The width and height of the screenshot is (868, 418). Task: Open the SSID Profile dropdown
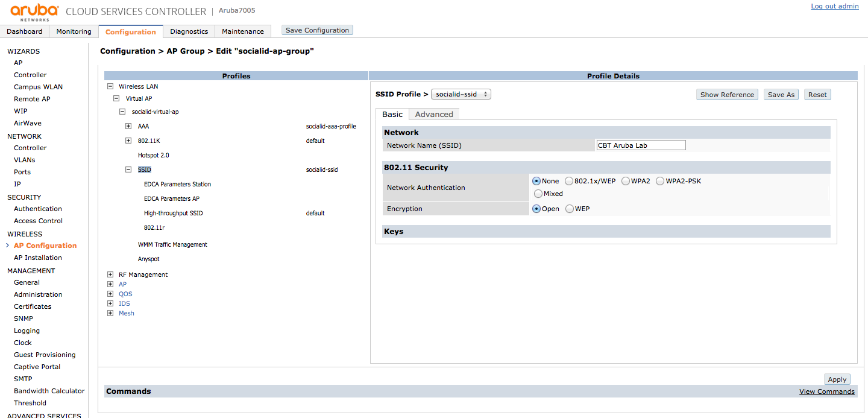pos(461,94)
